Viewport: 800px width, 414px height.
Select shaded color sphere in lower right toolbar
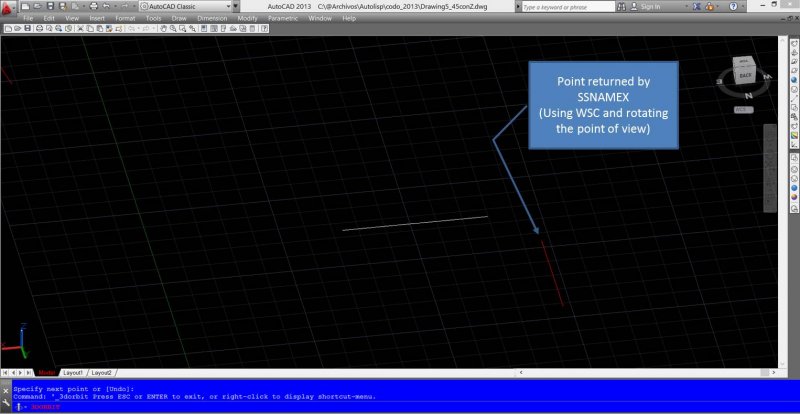click(794, 197)
